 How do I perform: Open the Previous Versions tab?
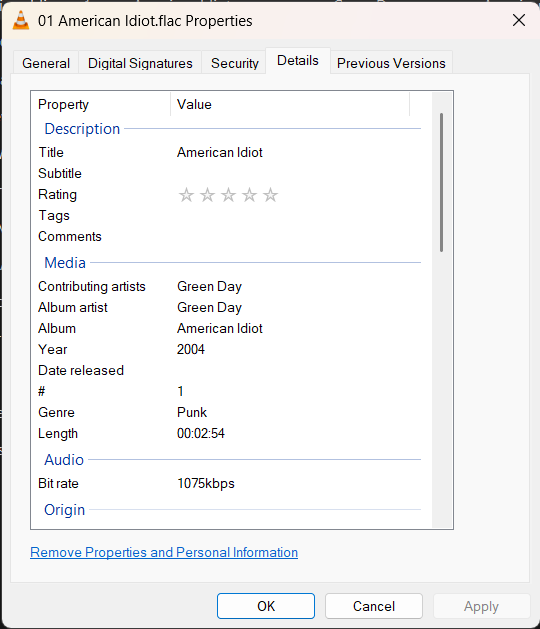(391, 63)
